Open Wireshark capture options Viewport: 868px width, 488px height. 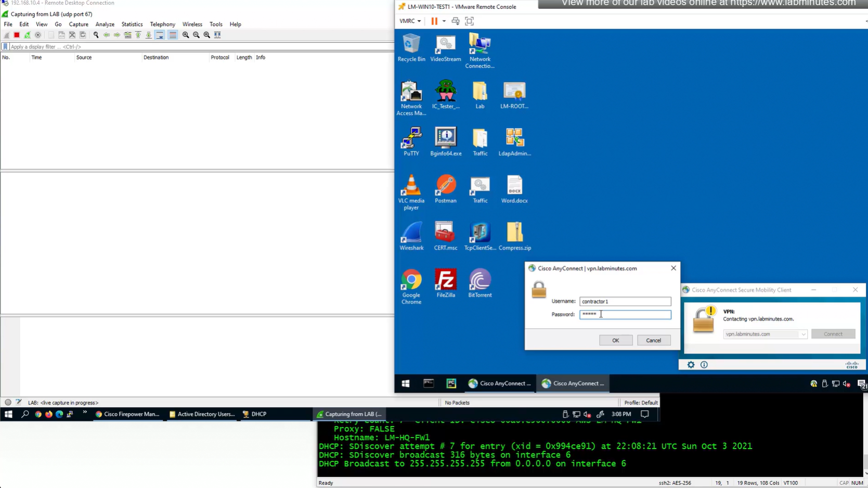pyautogui.click(x=38, y=35)
